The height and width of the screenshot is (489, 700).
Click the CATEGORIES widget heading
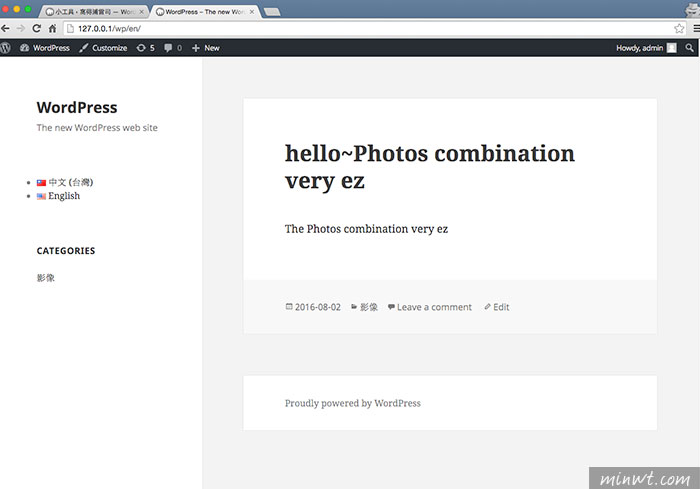pos(66,251)
